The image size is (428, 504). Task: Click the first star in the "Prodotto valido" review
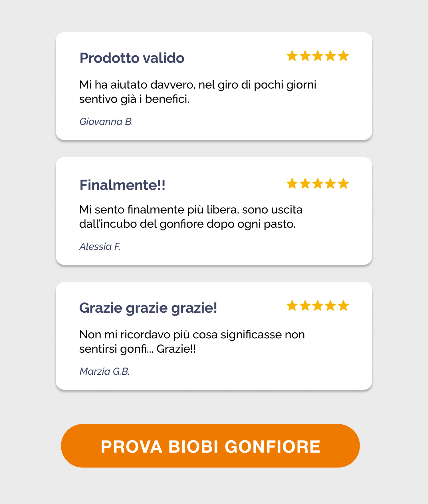tap(292, 56)
